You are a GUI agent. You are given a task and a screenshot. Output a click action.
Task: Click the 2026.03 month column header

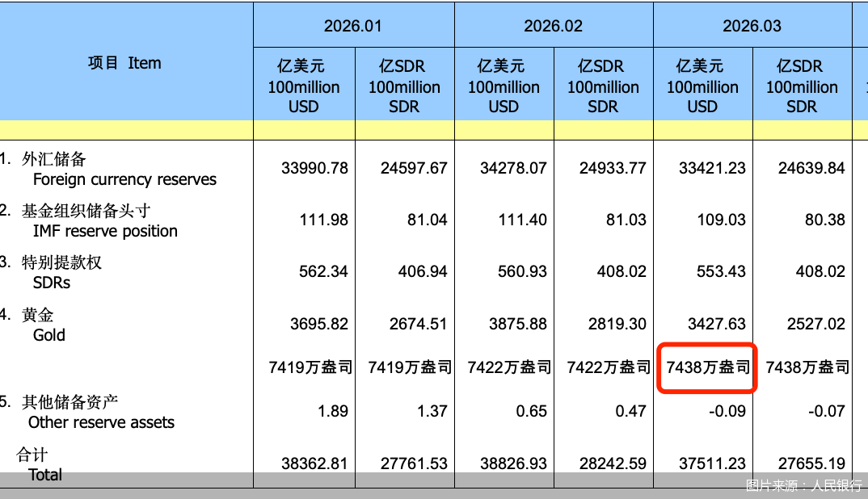752,26
